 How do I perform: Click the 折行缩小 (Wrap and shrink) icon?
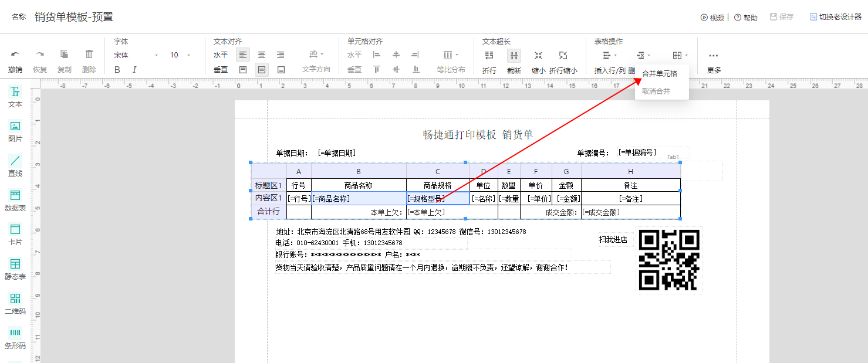pyautogui.click(x=563, y=55)
